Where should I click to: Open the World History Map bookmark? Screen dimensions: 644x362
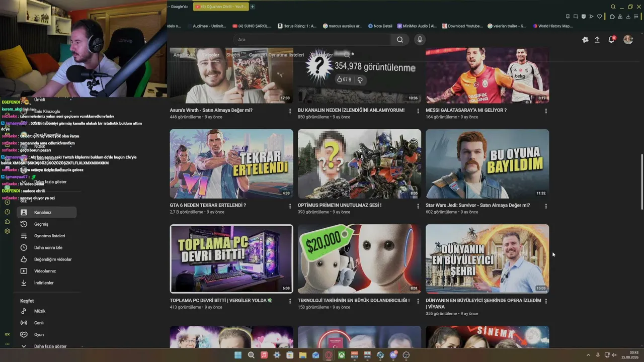552,26
